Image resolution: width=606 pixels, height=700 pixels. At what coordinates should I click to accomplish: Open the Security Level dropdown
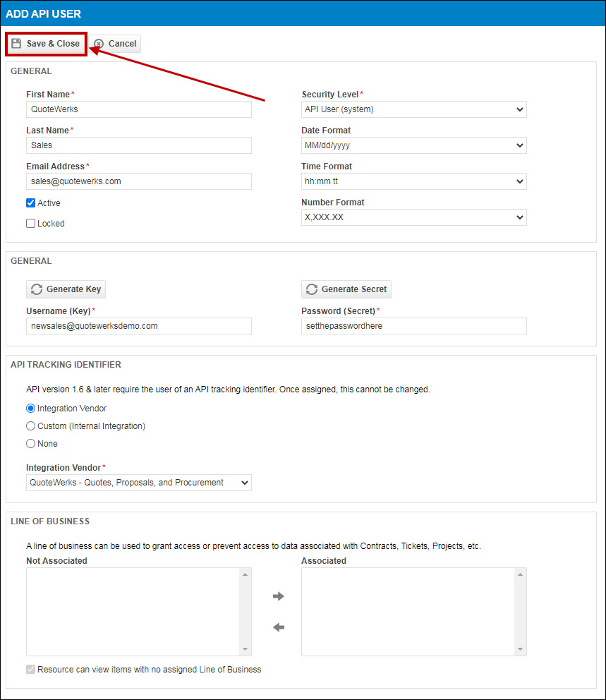pyautogui.click(x=413, y=109)
